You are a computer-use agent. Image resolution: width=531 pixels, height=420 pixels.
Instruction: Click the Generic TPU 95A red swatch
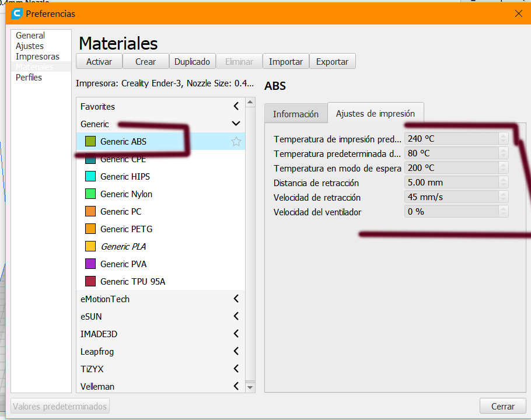pos(90,282)
